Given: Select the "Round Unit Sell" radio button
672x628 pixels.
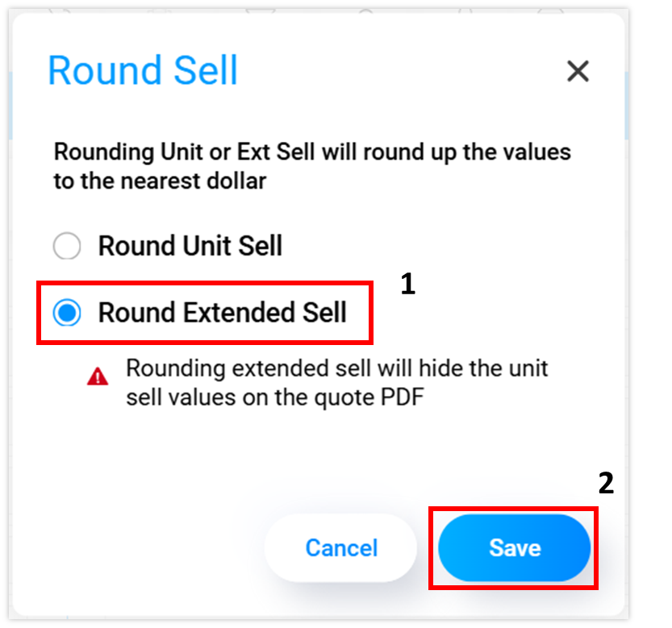Looking at the screenshot, I should click(67, 246).
